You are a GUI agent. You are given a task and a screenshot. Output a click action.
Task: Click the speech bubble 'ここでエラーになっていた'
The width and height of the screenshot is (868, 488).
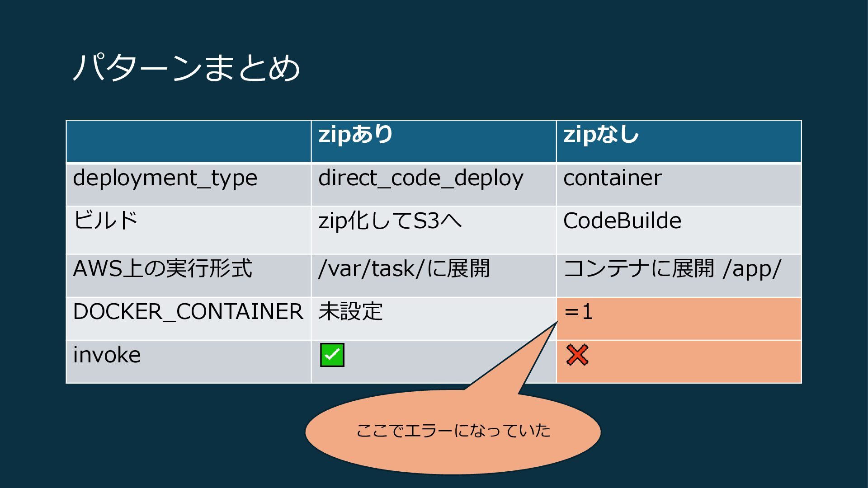click(x=453, y=431)
